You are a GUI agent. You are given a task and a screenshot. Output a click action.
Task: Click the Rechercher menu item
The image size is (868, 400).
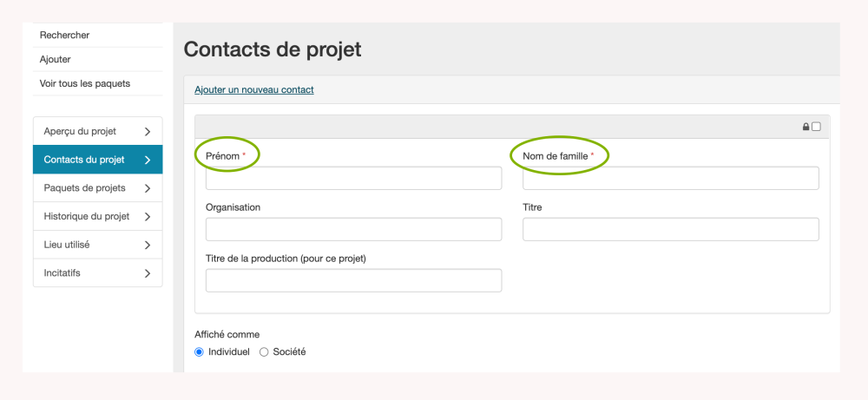(x=65, y=35)
